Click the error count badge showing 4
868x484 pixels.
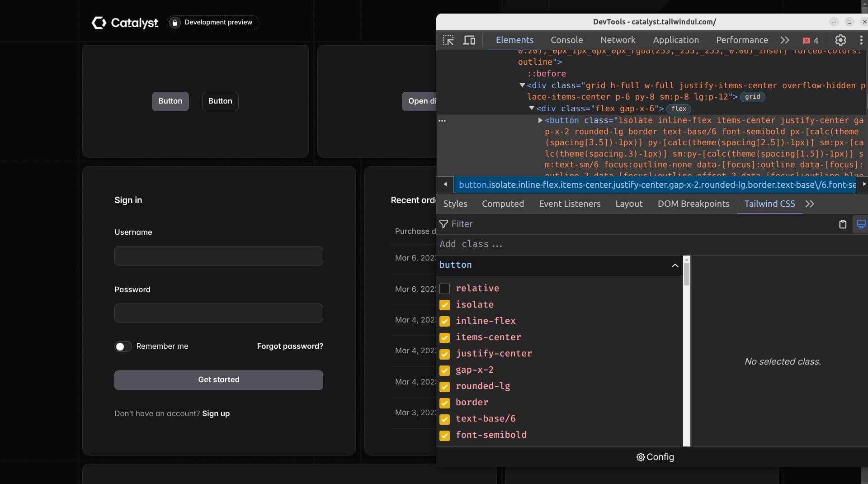tap(810, 41)
